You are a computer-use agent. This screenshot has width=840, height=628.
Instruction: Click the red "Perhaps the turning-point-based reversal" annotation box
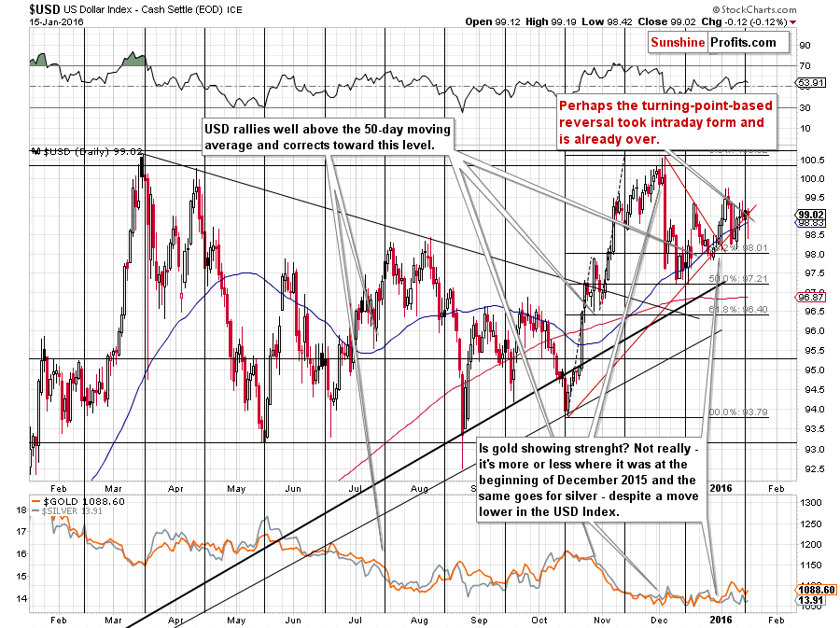pyautogui.click(x=666, y=122)
